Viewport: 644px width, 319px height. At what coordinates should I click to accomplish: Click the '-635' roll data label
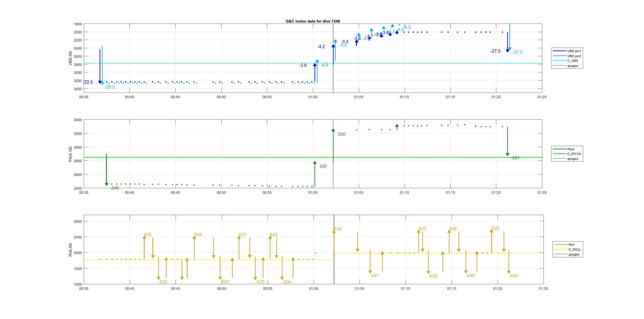[x=432, y=276]
